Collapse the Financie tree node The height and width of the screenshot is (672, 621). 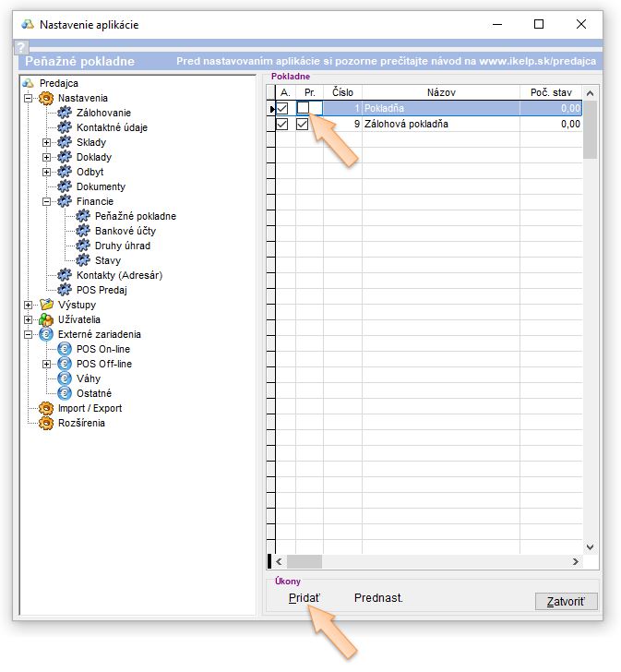click(x=46, y=201)
